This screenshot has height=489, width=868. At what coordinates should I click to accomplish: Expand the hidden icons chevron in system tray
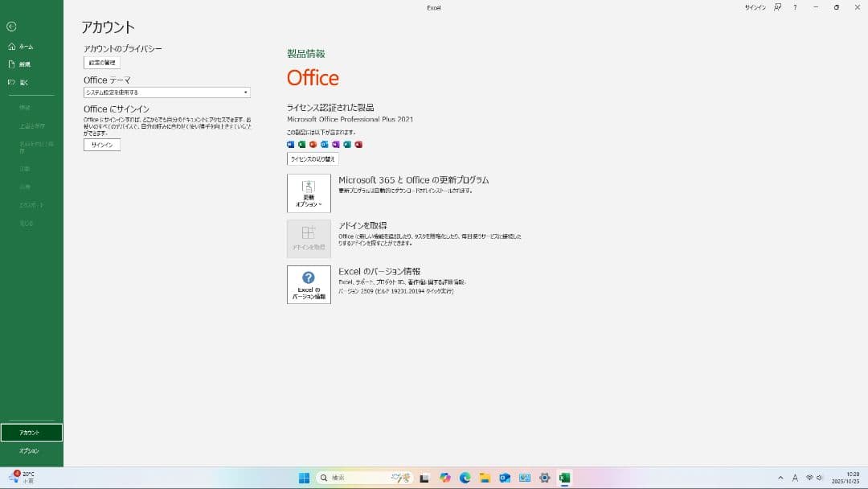pos(780,478)
